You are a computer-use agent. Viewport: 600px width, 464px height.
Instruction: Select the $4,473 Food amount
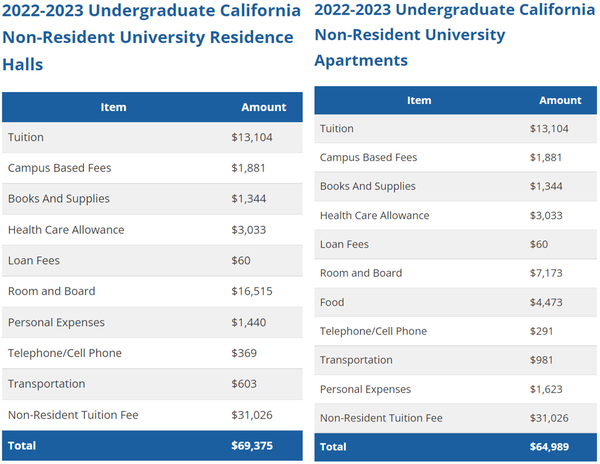[x=549, y=302]
